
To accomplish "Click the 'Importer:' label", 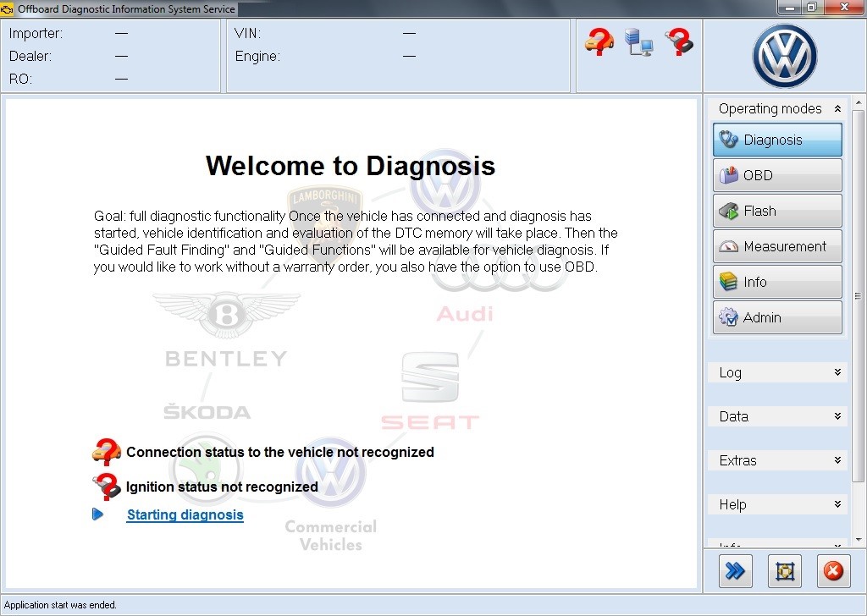I will point(36,33).
